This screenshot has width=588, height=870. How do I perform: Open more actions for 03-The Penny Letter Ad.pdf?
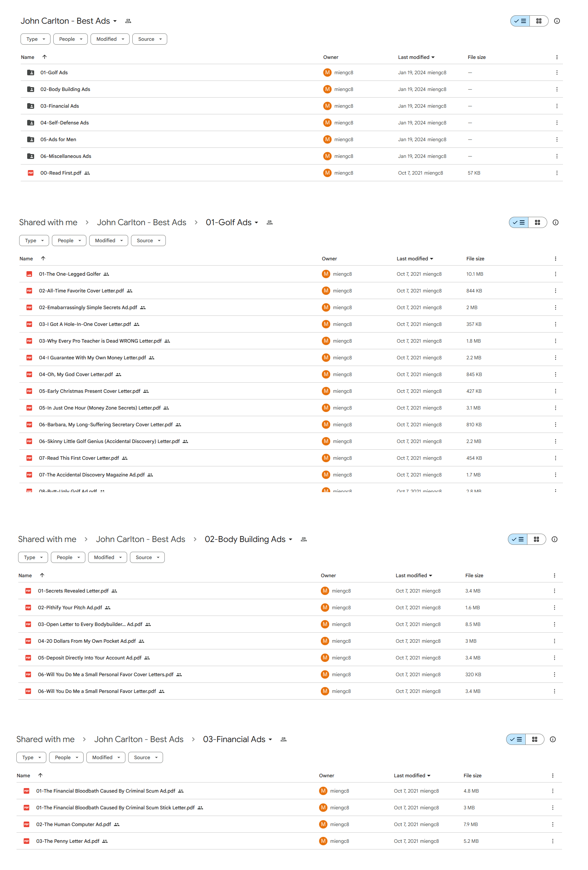[x=552, y=841]
